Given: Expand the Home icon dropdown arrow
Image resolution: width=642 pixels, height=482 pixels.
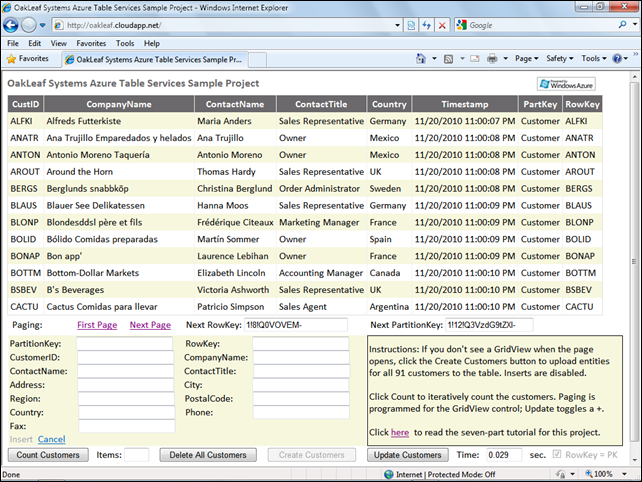Looking at the screenshot, I should coord(434,59).
